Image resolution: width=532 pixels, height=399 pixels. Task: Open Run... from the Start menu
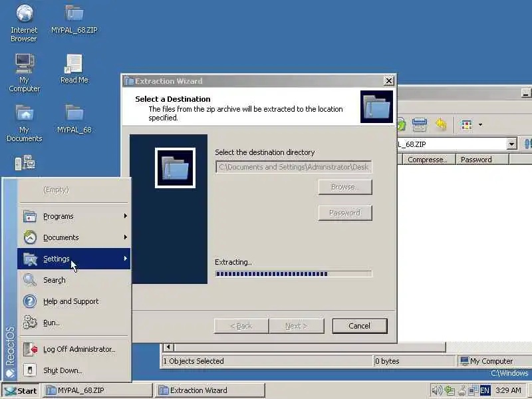click(74, 323)
